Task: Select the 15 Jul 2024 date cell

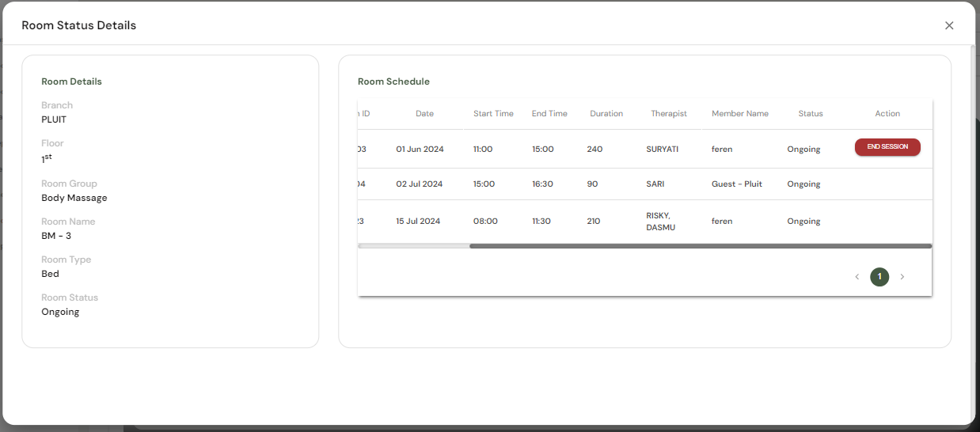Action: click(418, 222)
